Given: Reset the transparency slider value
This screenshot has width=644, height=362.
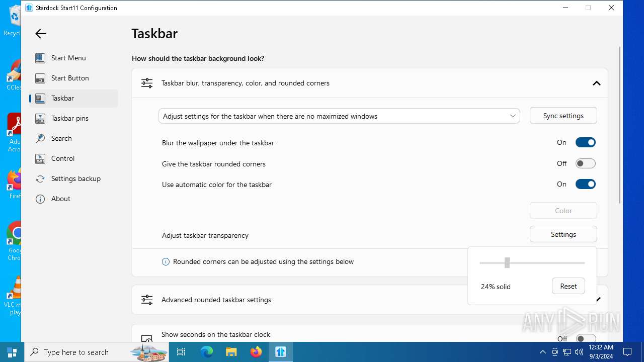Looking at the screenshot, I should coord(569,286).
